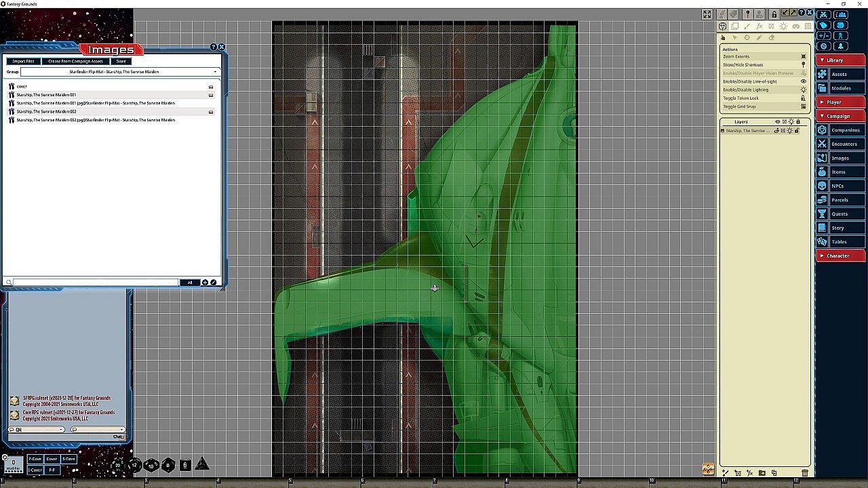Open the FX effects tab icon
The width and height of the screenshot is (868, 488).
pos(759,26)
